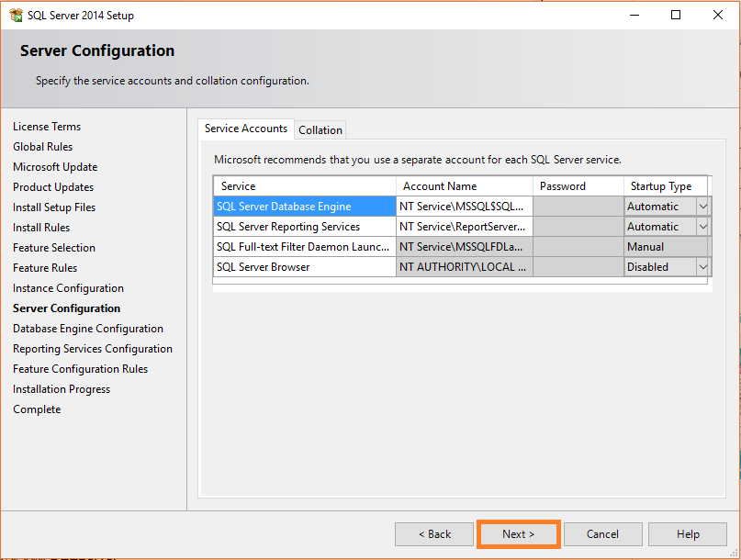Image resolution: width=741 pixels, height=560 pixels.
Task: Select Complete step in sidebar
Action: coord(37,409)
